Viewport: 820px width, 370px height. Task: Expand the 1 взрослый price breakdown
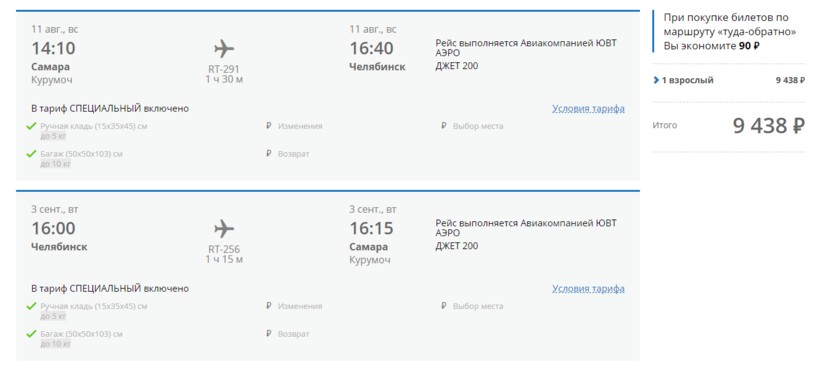pos(683,80)
